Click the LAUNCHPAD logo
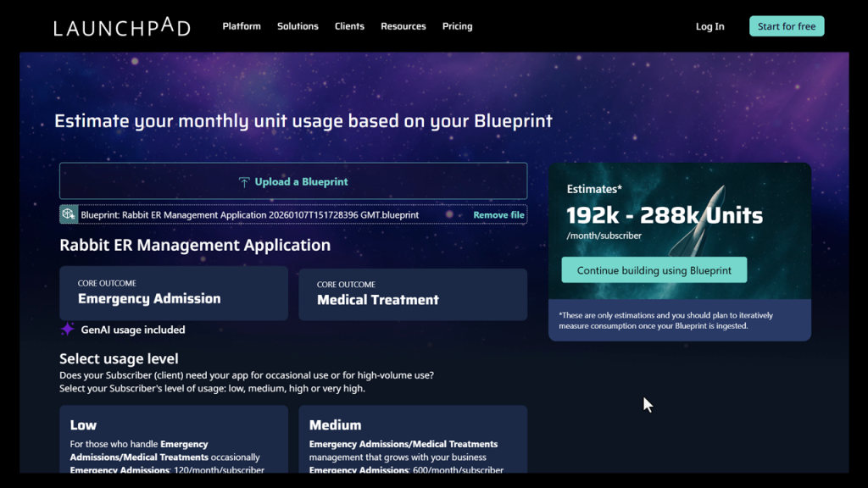Viewport: 868px width, 488px height. (120, 26)
